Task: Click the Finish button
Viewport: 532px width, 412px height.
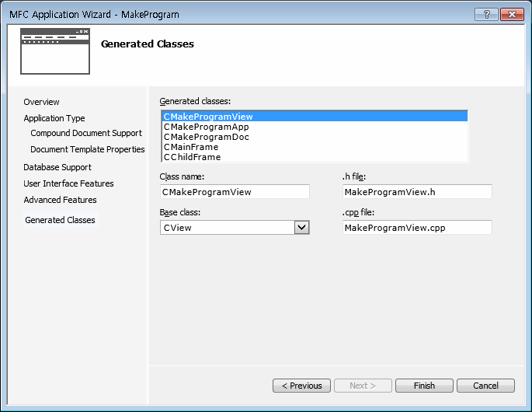Action: (x=425, y=386)
